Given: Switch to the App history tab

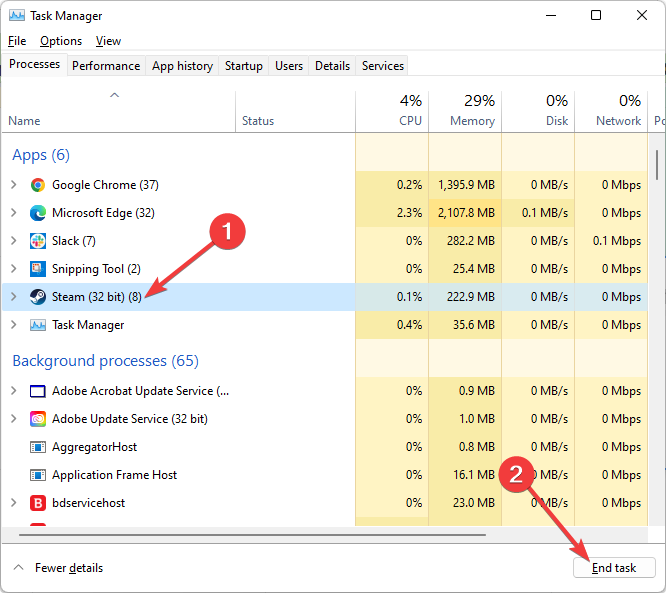Looking at the screenshot, I should coord(182,66).
